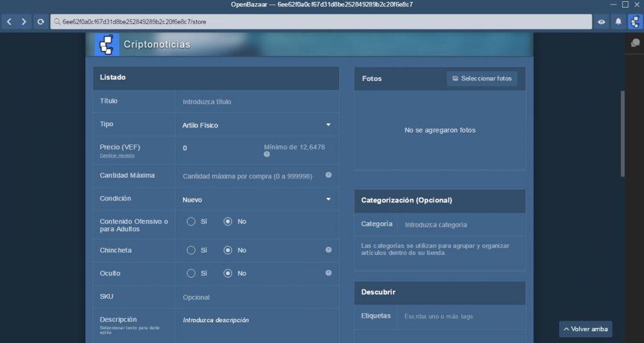Open the Tipo dropdown showing Artilo Físico
This screenshot has width=644, height=343.
point(257,125)
